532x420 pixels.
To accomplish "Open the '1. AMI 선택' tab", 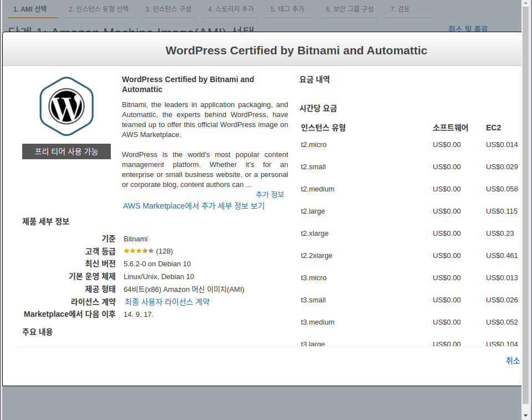I will 30,9.
